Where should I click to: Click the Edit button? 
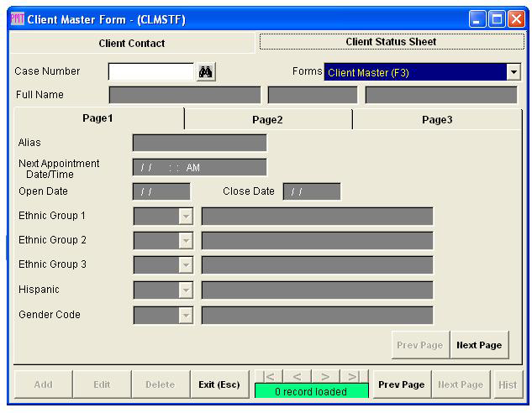(x=102, y=384)
